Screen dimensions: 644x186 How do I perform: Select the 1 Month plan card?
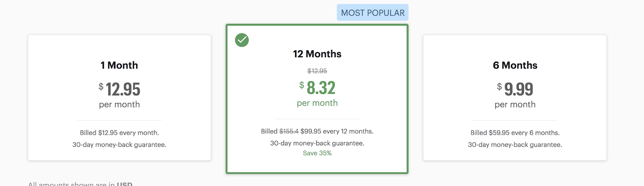[119, 97]
